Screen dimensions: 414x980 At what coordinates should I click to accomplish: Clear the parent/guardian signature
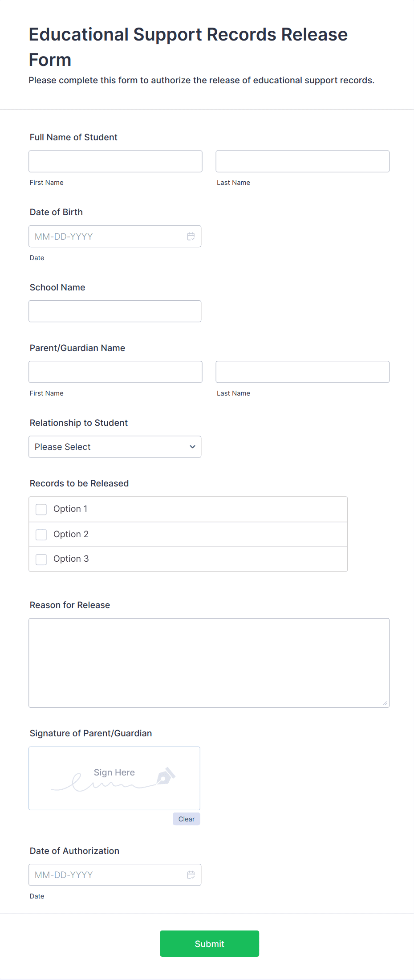tap(186, 819)
